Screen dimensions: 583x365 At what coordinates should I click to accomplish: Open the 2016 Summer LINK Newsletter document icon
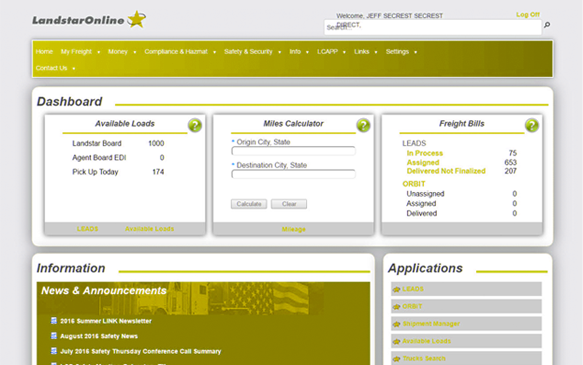(54, 320)
